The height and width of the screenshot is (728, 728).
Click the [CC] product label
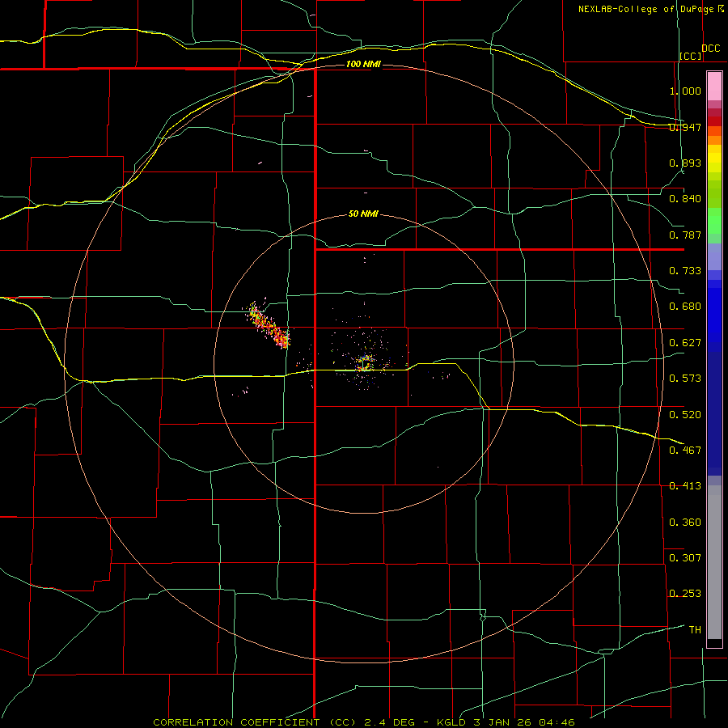click(691, 56)
